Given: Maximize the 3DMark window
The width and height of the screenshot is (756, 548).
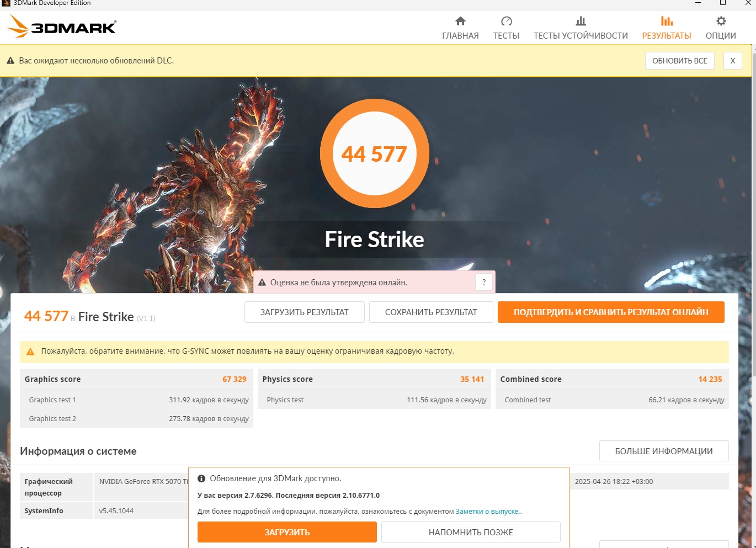Looking at the screenshot, I should point(723,3).
